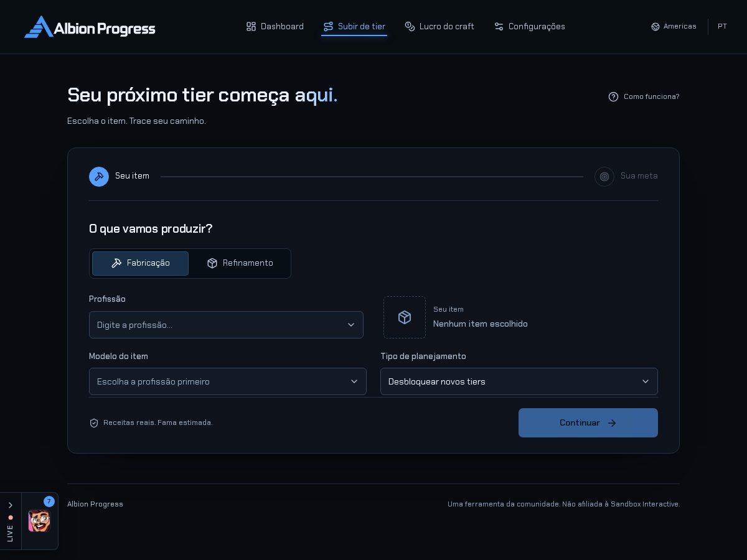
Task: Click the Seu item hammer step icon
Action: coord(99,177)
